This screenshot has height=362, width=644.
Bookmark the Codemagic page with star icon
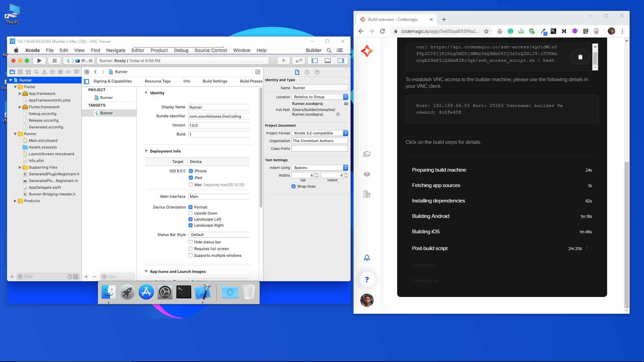(x=486, y=31)
